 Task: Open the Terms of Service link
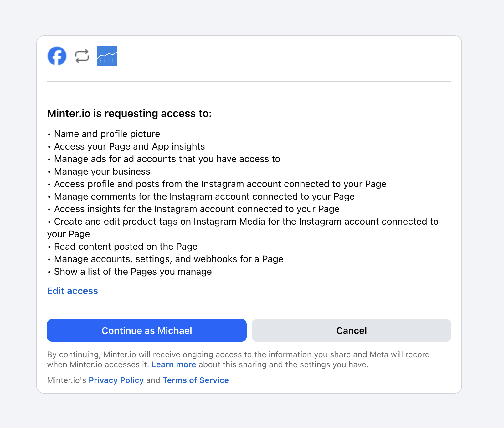click(x=196, y=380)
